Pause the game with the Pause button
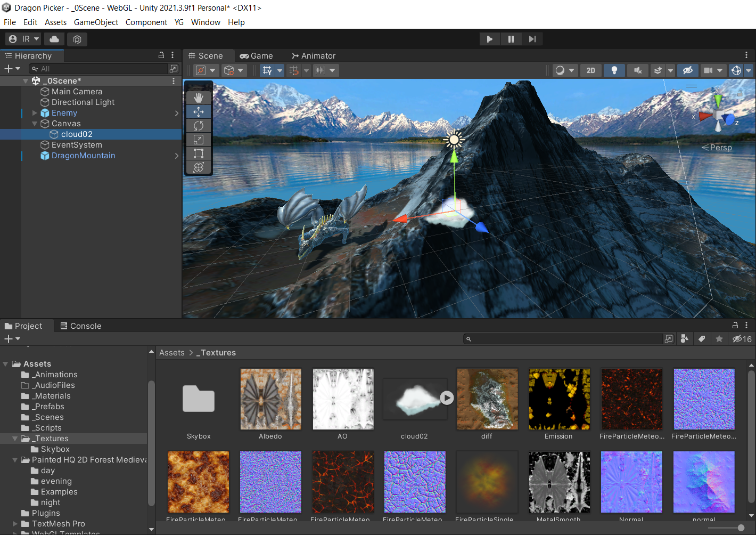Image resolution: width=756 pixels, height=535 pixels. pyautogui.click(x=511, y=39)
